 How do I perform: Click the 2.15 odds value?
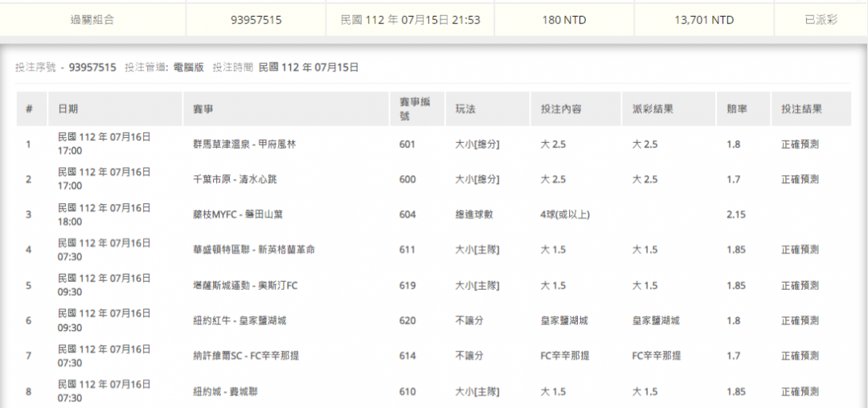tap(736, 214)
